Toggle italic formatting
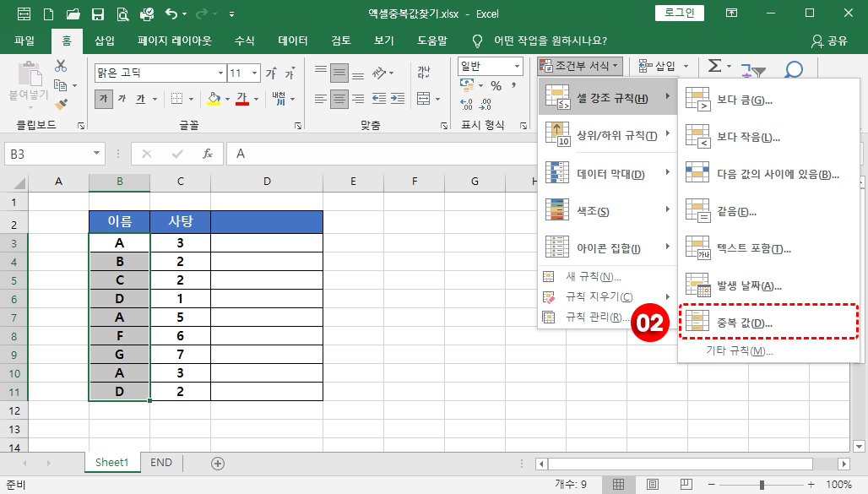868x494 pixels. (x=123, y=99)
